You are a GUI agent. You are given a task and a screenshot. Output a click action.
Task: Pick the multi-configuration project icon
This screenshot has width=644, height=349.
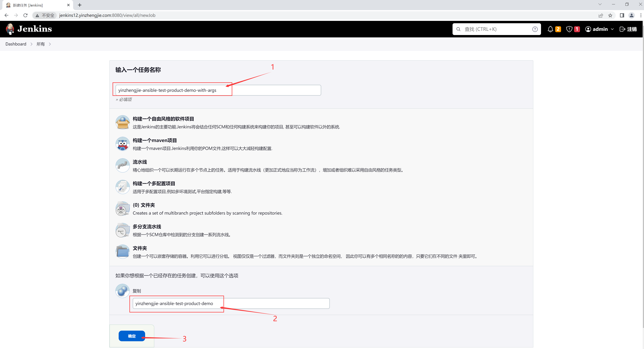coord(123,187)
